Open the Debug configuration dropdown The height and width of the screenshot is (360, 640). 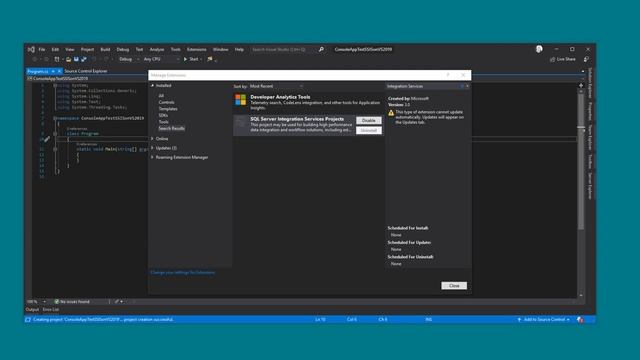click(128, 59)
